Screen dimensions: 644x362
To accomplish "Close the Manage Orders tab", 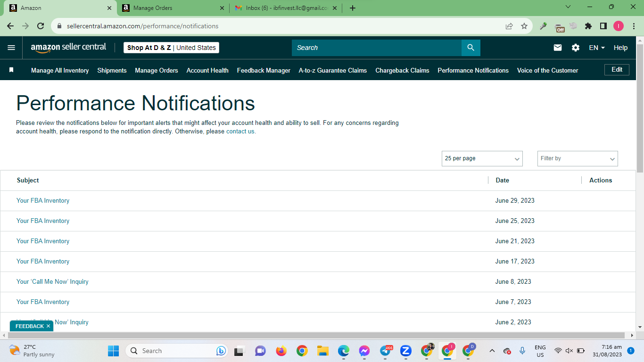I will (x=223, y=8).
